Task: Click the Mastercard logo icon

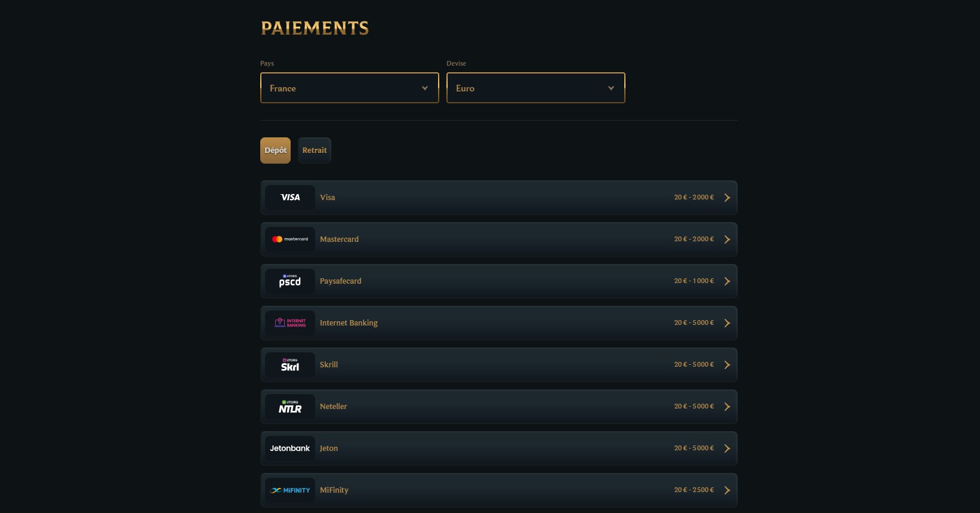Action: pos(290,239)
